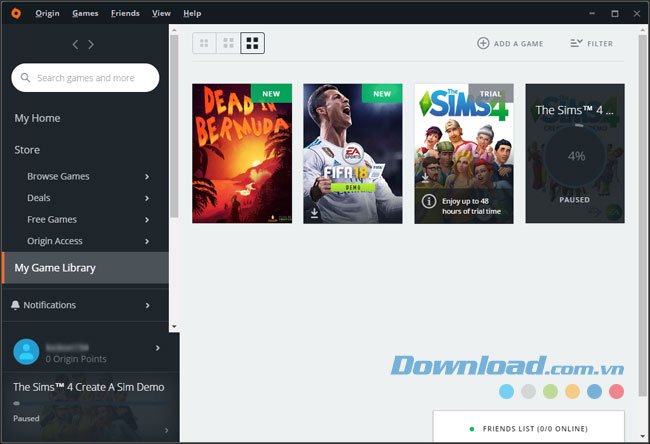This screenshot has width=650, height=444.
Task: Open Dead in Bermuda game tile
Action: coord(242,153)
